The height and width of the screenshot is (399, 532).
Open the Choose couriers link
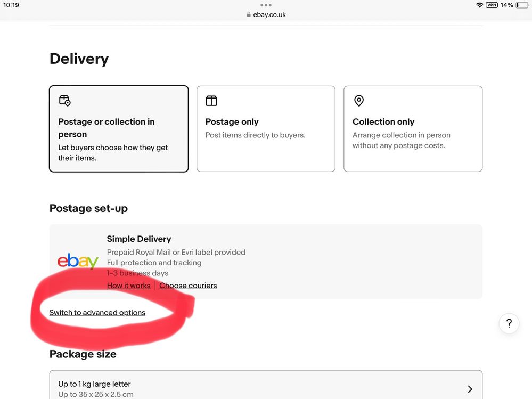point(188,286)
